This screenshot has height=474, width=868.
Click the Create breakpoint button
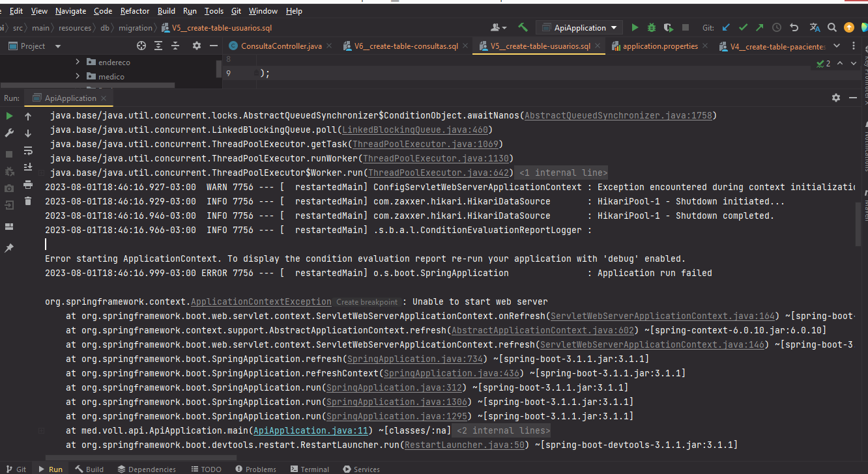(x=367, y=301)
